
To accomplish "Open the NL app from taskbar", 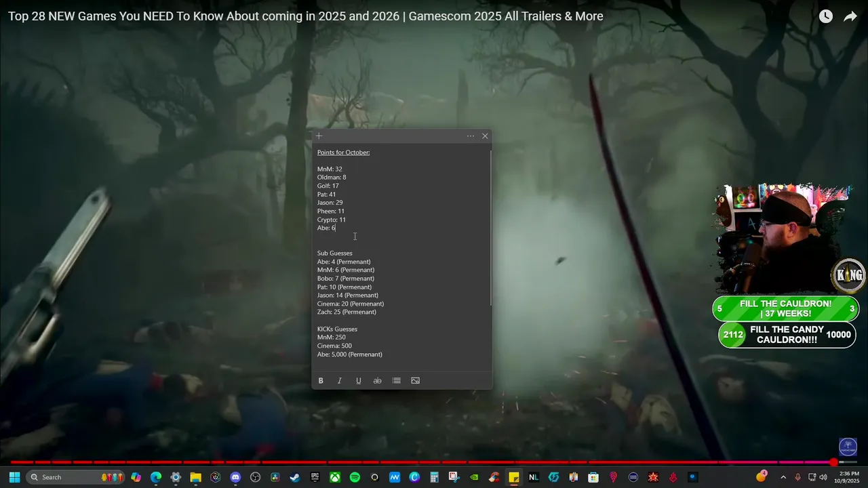I will 534,477.
